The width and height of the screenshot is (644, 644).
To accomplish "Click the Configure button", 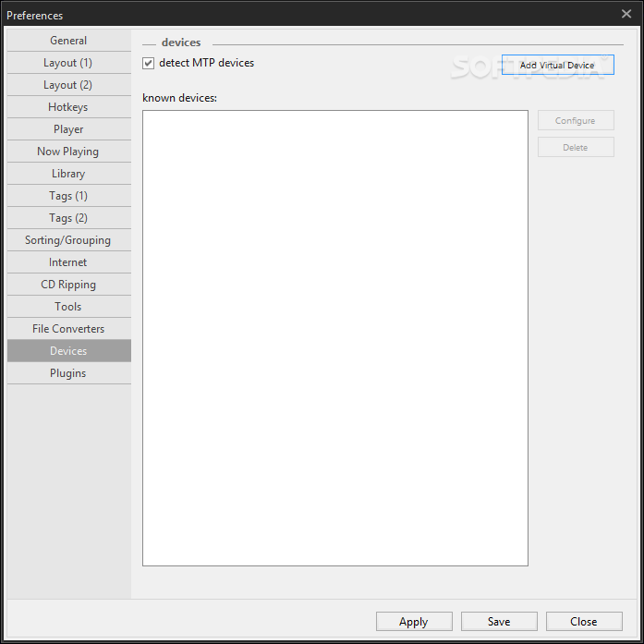I will point(576,120).
